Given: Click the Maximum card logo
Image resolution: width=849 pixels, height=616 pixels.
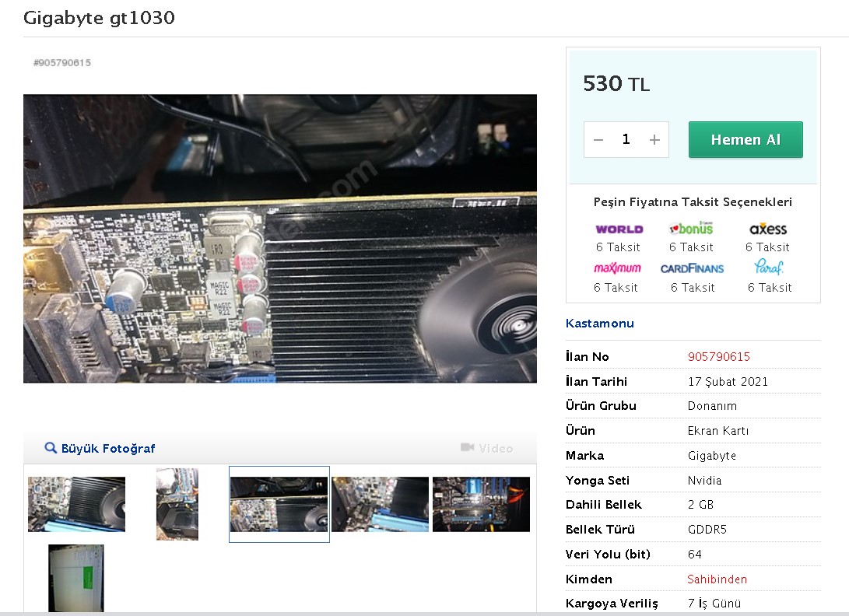Looking at the screenshot, I should pos(617,268).
